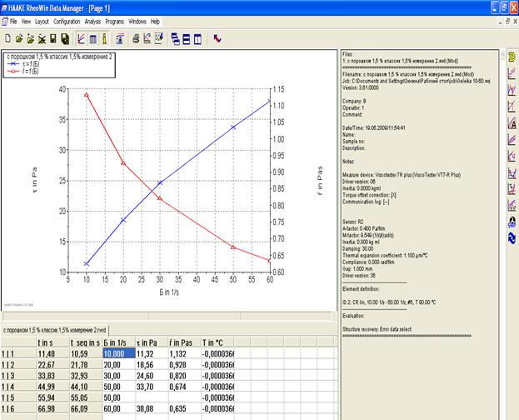Click the crossed-out file remove icon
519x420 pixels.
coord(42,39)
